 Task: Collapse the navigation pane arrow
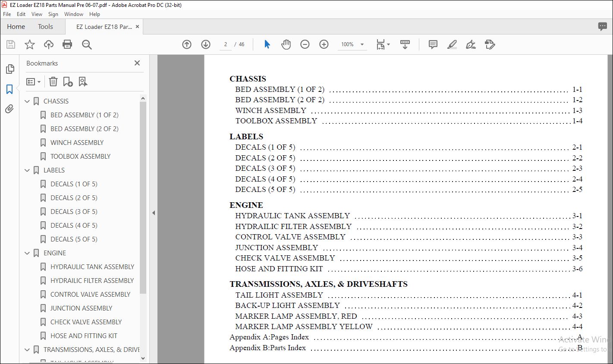[x=153, y=213]
